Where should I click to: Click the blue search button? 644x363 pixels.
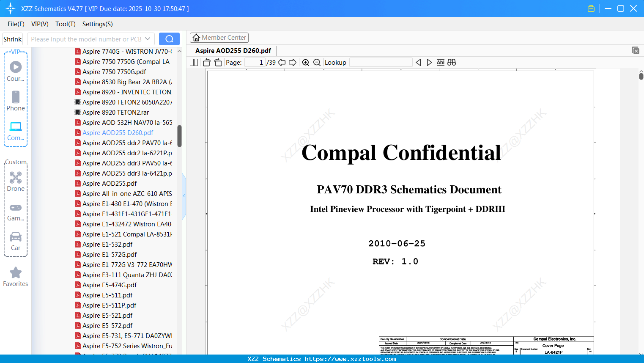click(169, 39)
